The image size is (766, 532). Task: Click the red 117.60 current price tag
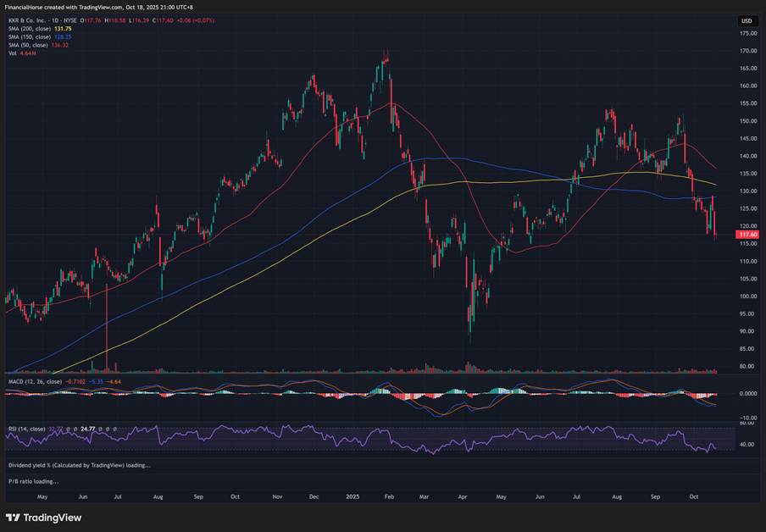pos(747,235)
